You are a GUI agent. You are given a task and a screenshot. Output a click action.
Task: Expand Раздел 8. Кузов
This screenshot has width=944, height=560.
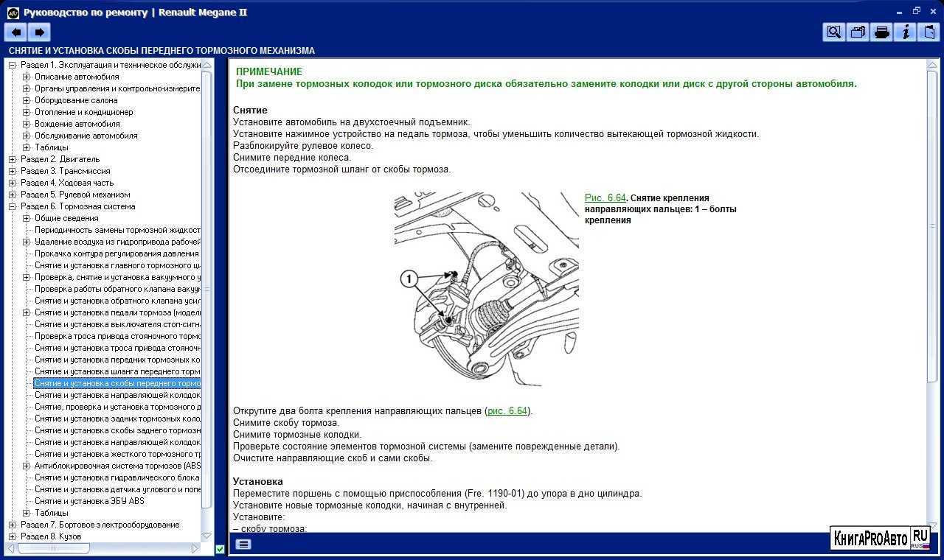(13, 536)
